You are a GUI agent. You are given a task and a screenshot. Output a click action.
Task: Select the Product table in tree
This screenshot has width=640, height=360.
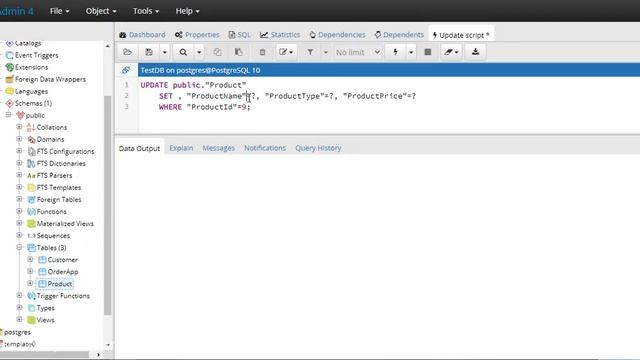click(60, 284)
